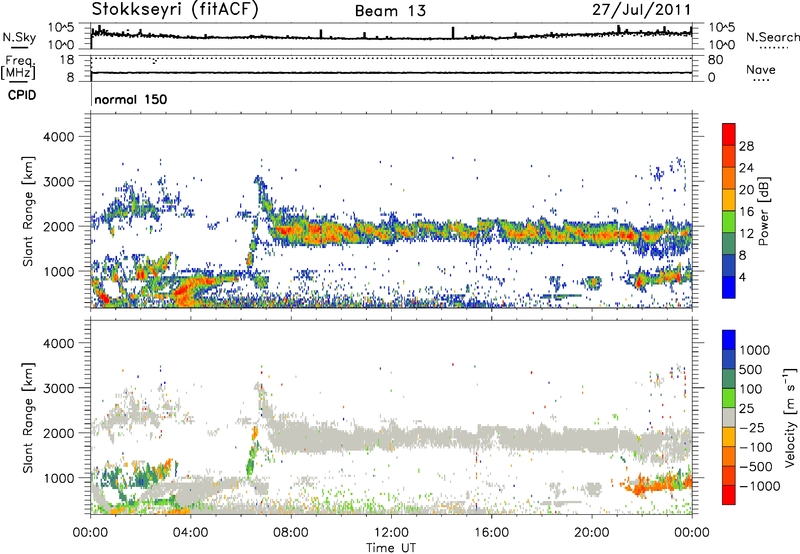Screen dimensions: 800x554
Task: Click the "20:00" time axis tick label
Action: coord(592,533)
